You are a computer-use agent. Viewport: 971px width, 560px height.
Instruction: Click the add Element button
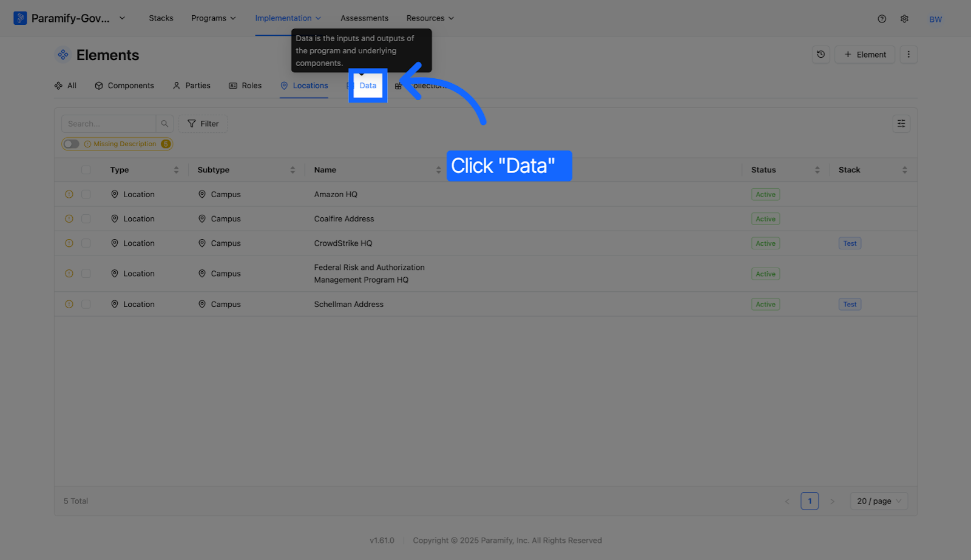point(865,55)
